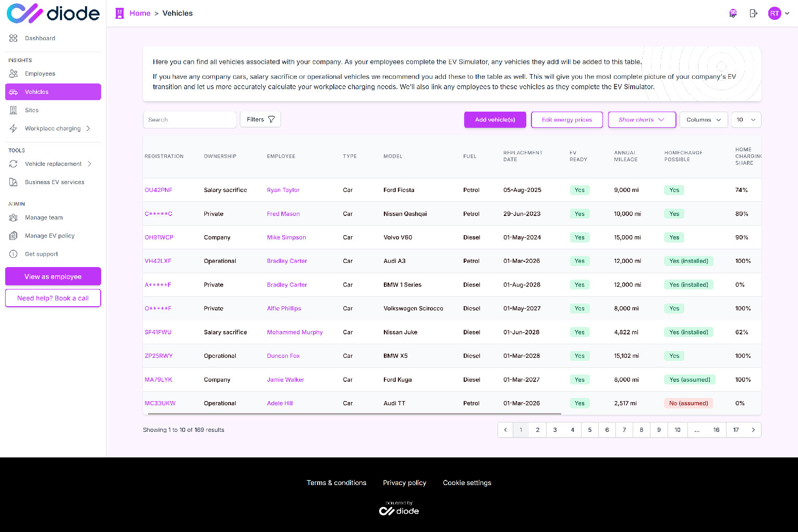798x532 pixels.
Task: Click the funnel icon in Filters
Action: (271, 119)
